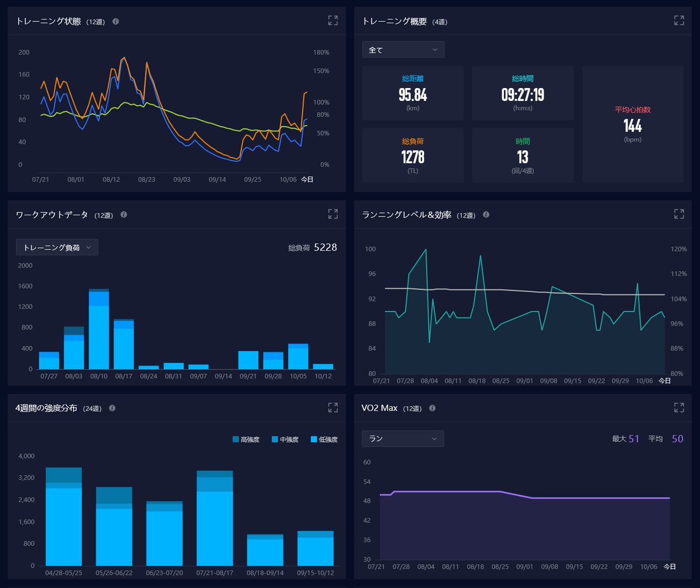Toggle the 高強度 legend series

pyautogui.click(x=246, y=439)
